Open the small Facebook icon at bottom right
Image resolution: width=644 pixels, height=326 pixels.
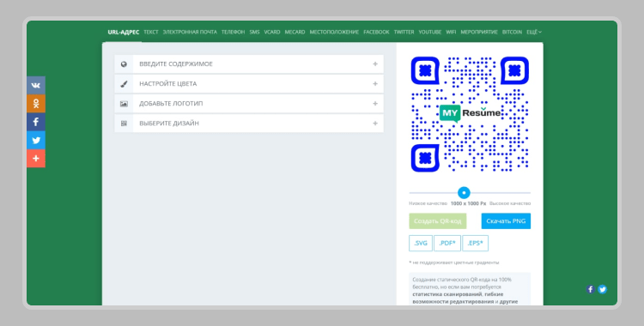point(591,289)
